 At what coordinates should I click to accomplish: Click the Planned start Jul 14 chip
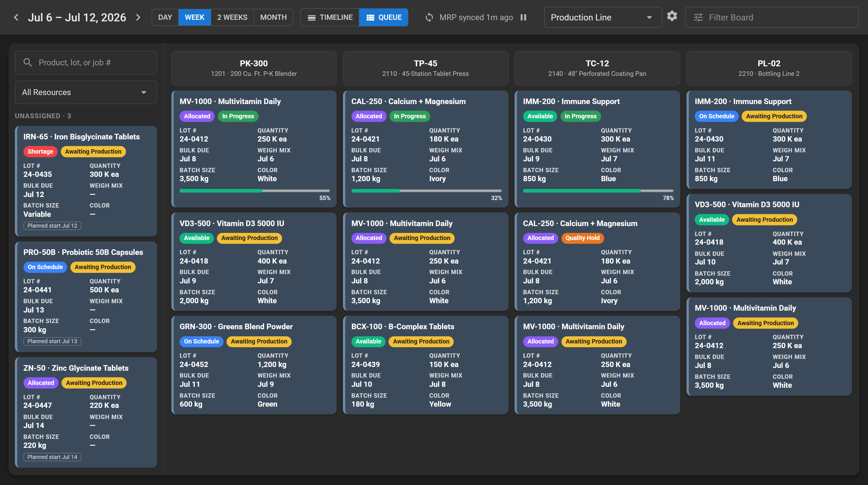(x=52, y=457)
